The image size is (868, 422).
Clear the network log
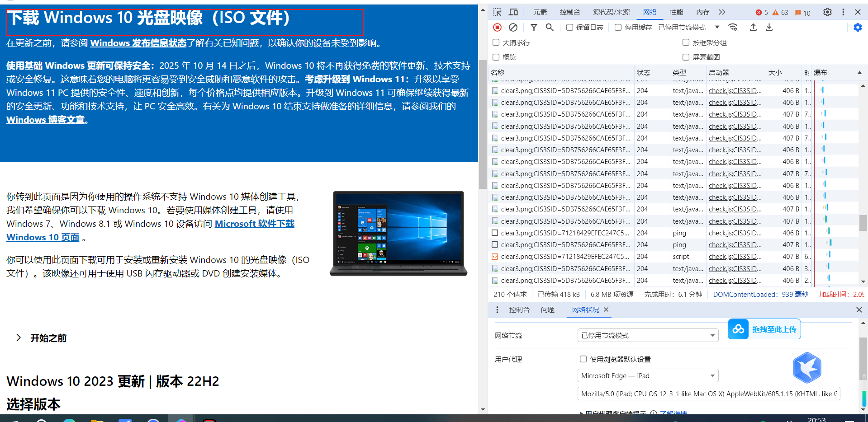[x=513, y=28]
